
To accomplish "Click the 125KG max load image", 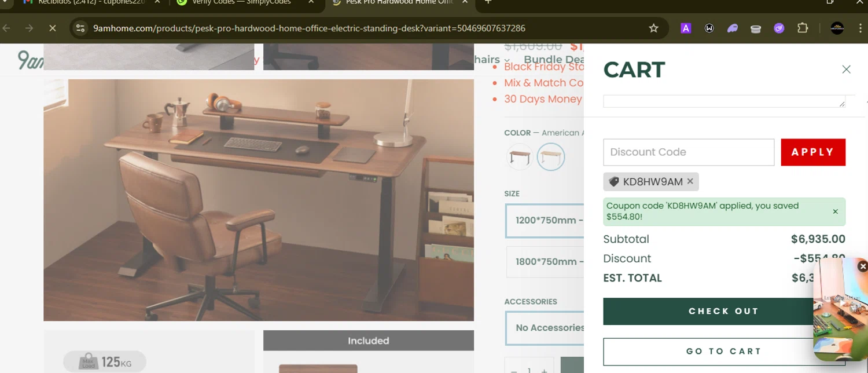I will [149, 352].
